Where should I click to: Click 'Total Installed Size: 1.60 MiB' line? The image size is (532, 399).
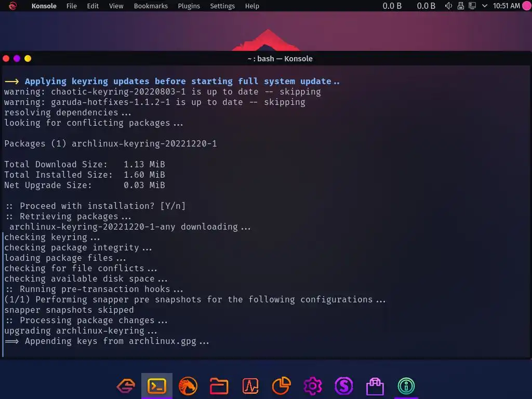(85, 175)
